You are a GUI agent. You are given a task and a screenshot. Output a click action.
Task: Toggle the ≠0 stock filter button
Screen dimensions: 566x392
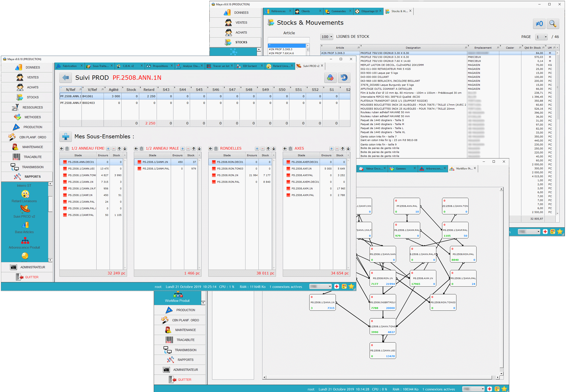[539, 24]
